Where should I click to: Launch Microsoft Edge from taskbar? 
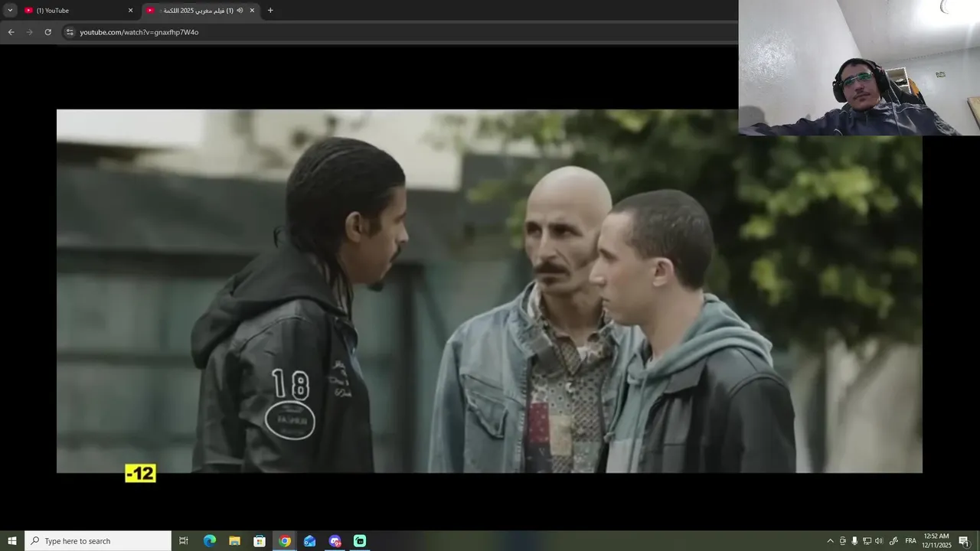pos(210,541)
